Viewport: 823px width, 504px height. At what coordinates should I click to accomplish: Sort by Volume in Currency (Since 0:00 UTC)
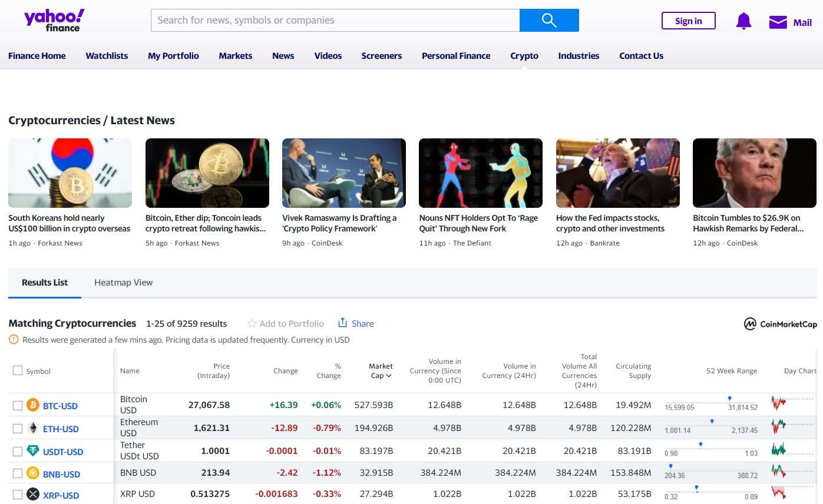click(435, 371)
